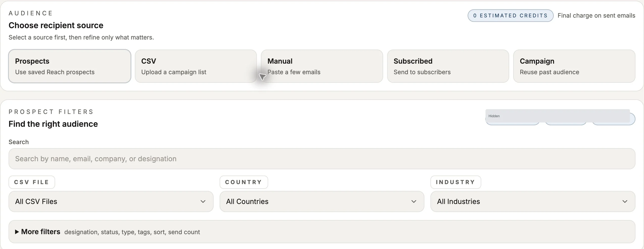The height and width of the screenshot is (249, 644).
Task: Click the 0 Estimated Credits badge
Action: click(510, 16)
